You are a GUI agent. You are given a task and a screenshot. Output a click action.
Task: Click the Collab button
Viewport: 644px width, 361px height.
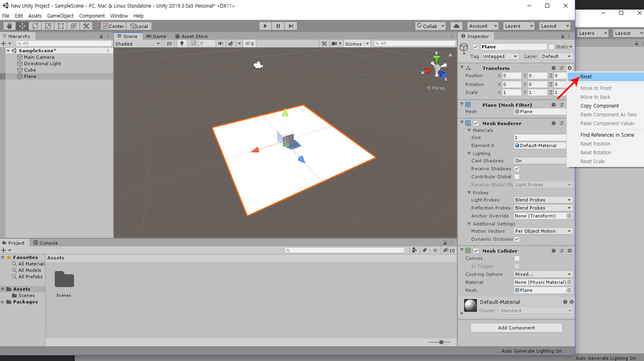click(431, 26)
